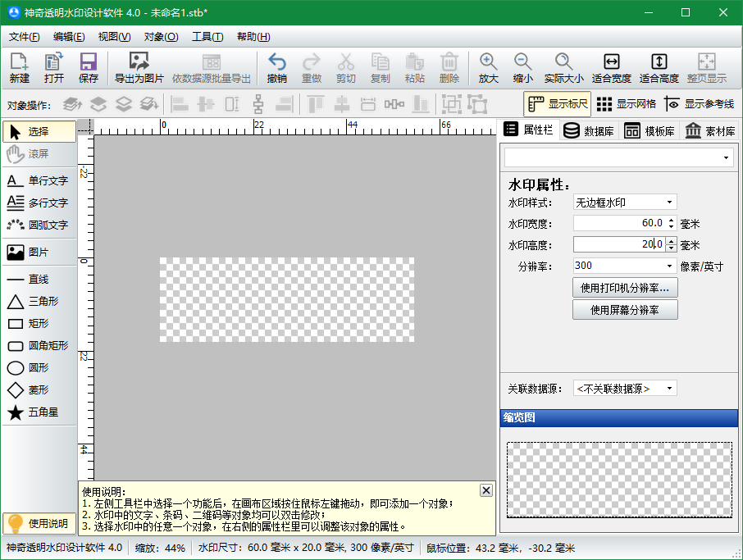Click the 使用屏幕分辨率 button

(625, 309)
